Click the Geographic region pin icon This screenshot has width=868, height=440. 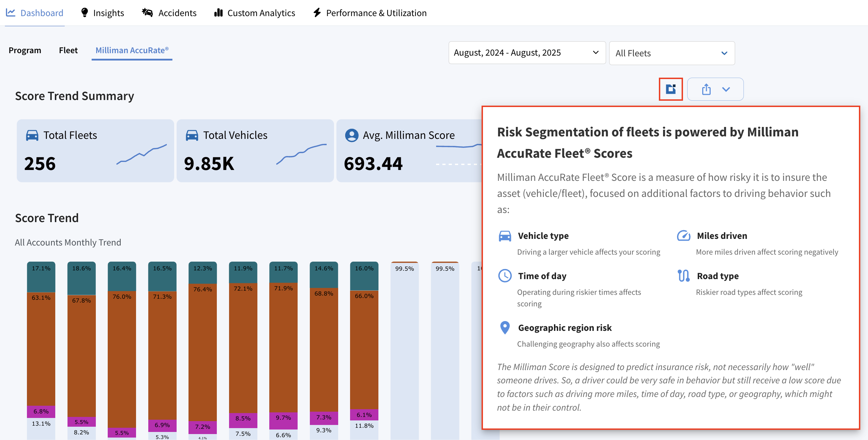(505, 328)
